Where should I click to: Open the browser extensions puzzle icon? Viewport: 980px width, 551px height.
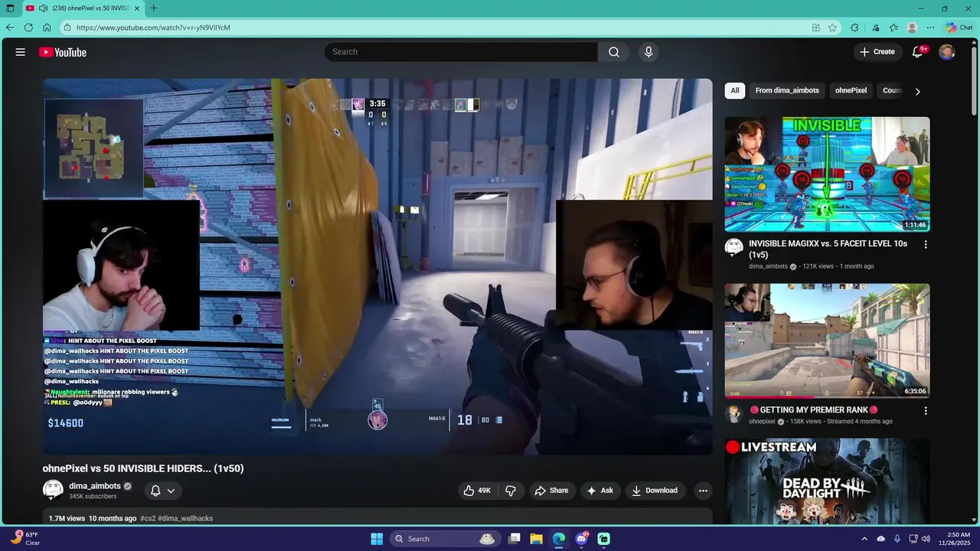point(854,28)
